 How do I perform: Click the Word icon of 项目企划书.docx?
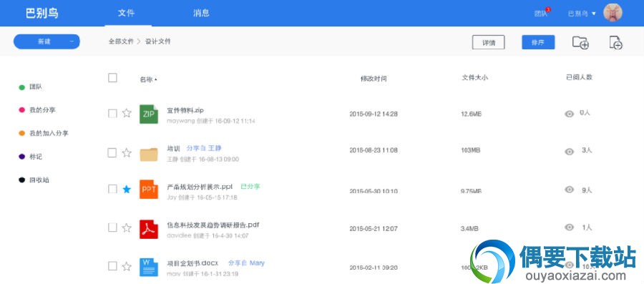(x=149, y=267)
